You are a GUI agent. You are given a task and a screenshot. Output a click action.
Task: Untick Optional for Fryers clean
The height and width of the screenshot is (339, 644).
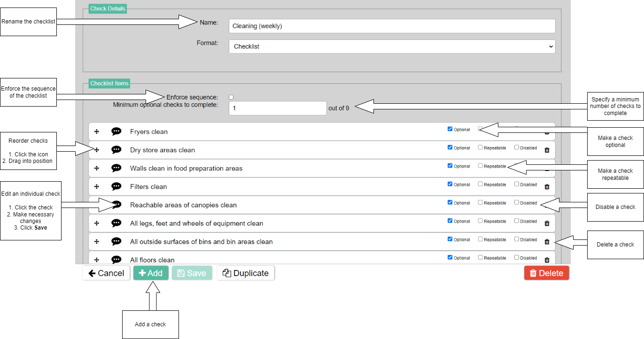coord(450,129)
